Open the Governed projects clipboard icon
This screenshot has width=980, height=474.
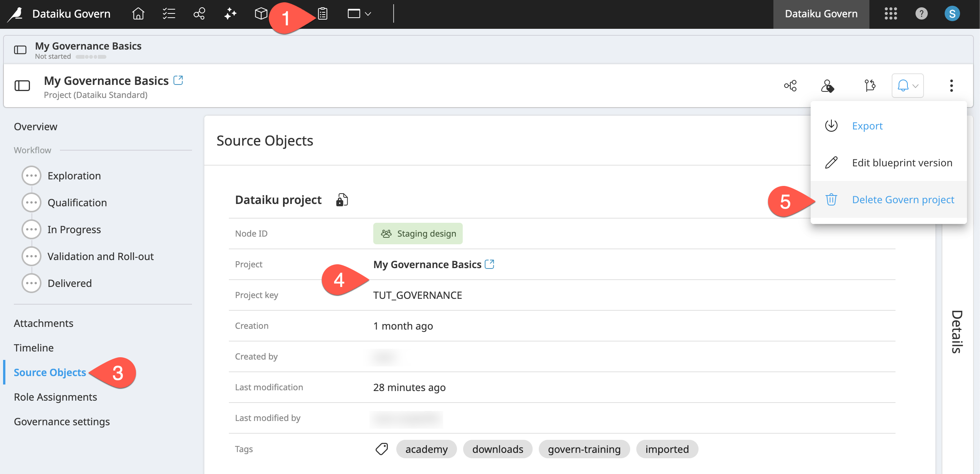[x=323, y=14]
